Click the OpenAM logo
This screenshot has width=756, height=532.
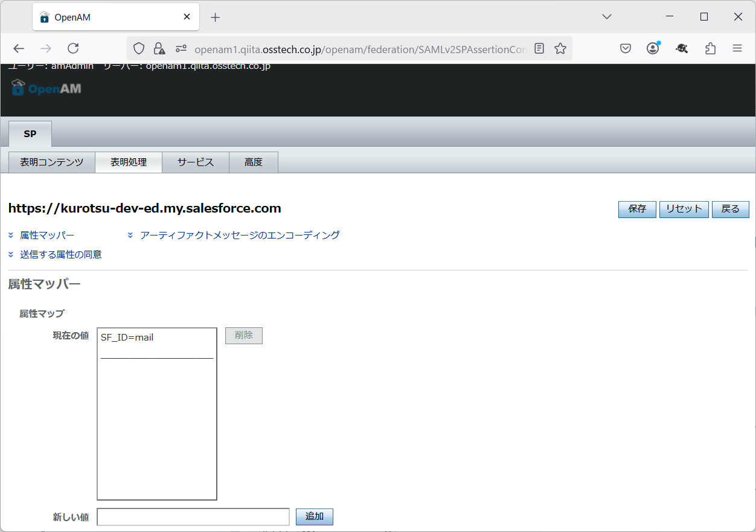[x=46, y=88]
